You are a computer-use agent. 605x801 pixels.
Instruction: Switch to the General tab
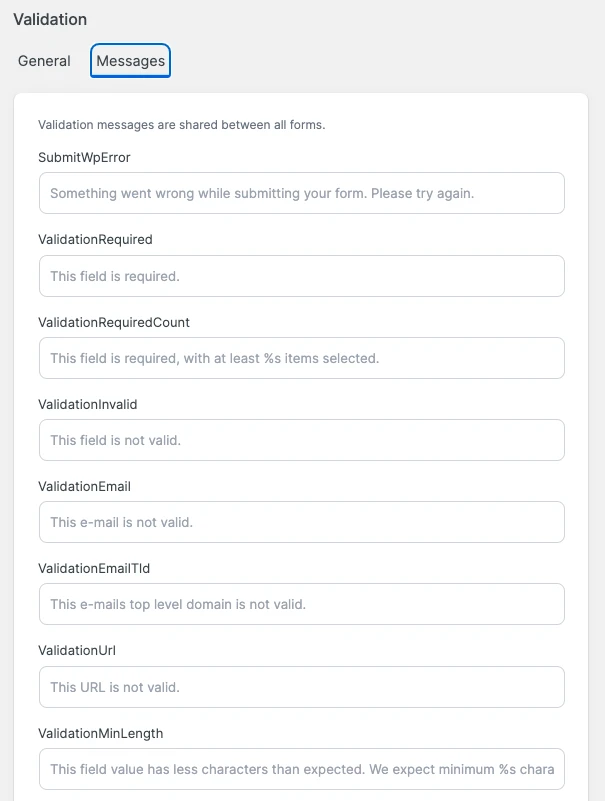pyautogui.click(x=44, y=61)
